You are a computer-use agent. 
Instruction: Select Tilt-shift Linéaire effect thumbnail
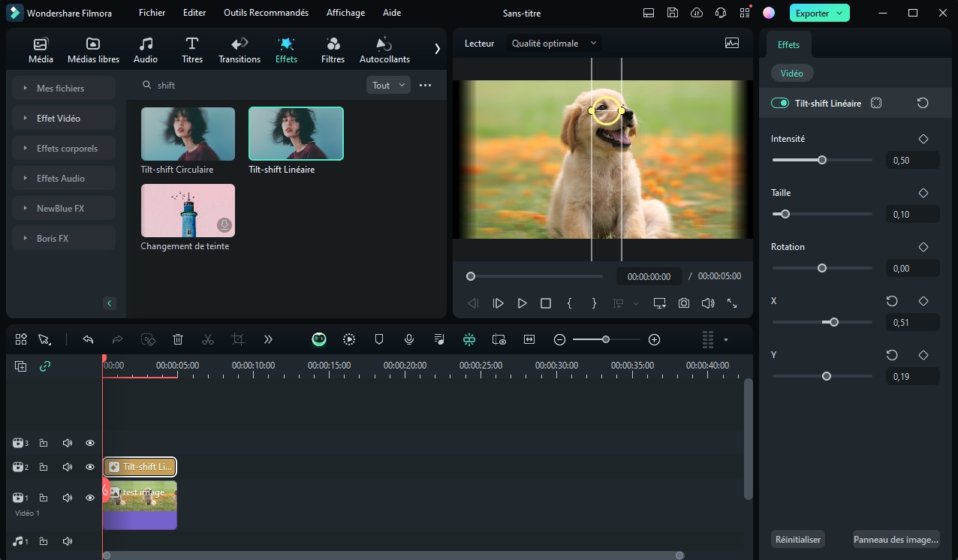point(296,134)
